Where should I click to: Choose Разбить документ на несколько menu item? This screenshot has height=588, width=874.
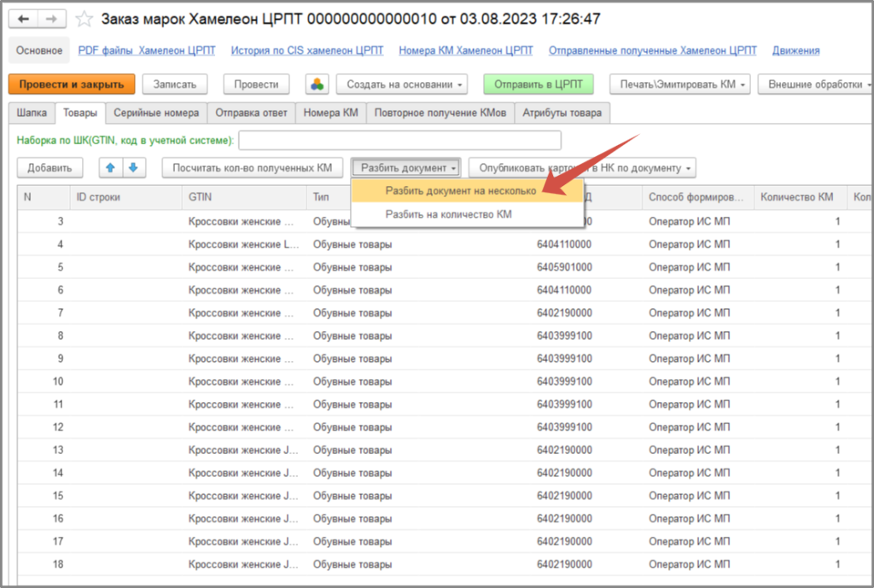point(467,190)
